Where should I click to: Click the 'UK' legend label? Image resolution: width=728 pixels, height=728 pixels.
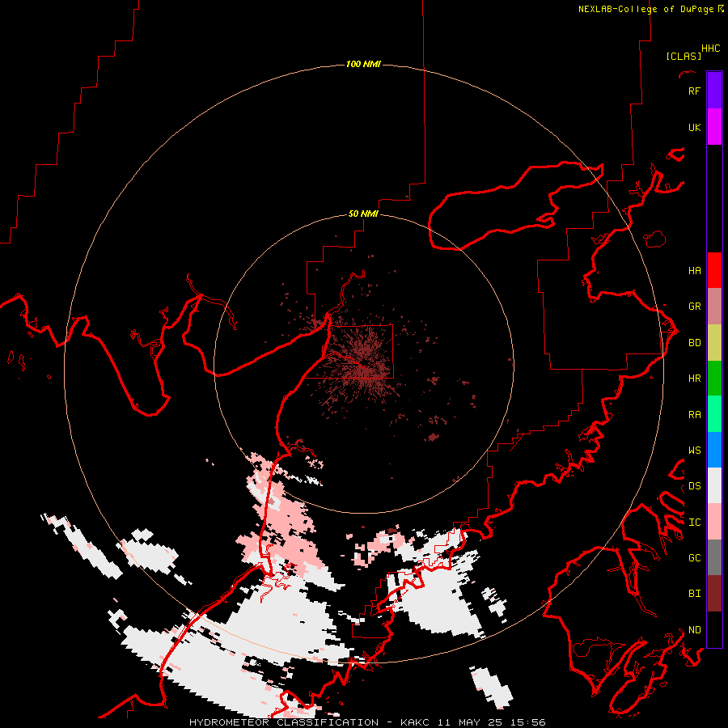(x=694, y=127)
